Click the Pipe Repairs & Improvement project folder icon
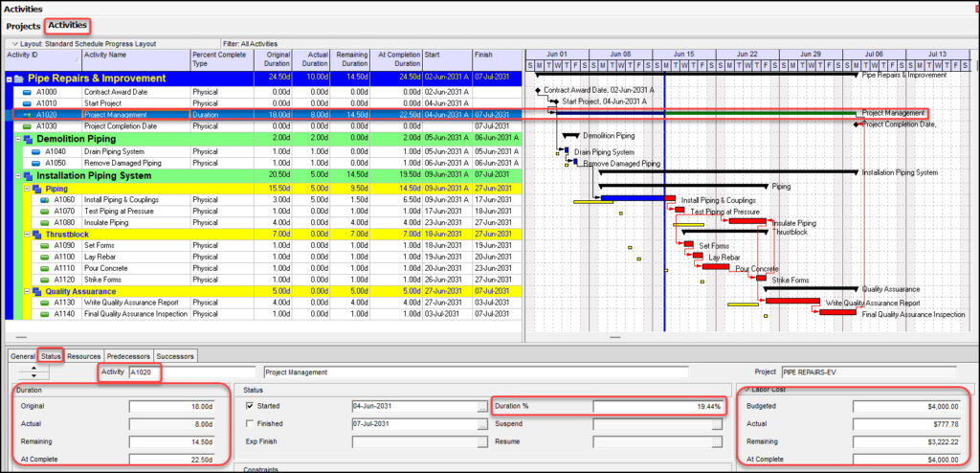Viewport: 980px width, 473px height. [x=19, y=79]
